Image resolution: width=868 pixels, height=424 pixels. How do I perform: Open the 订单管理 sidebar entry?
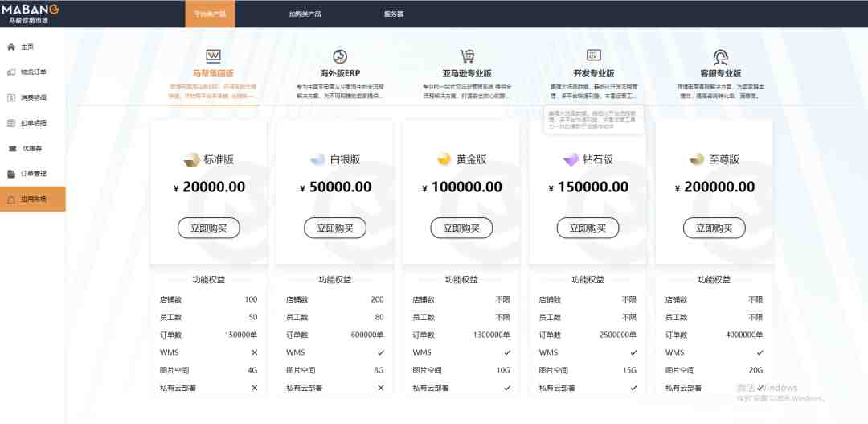click(x=33, y=174)
